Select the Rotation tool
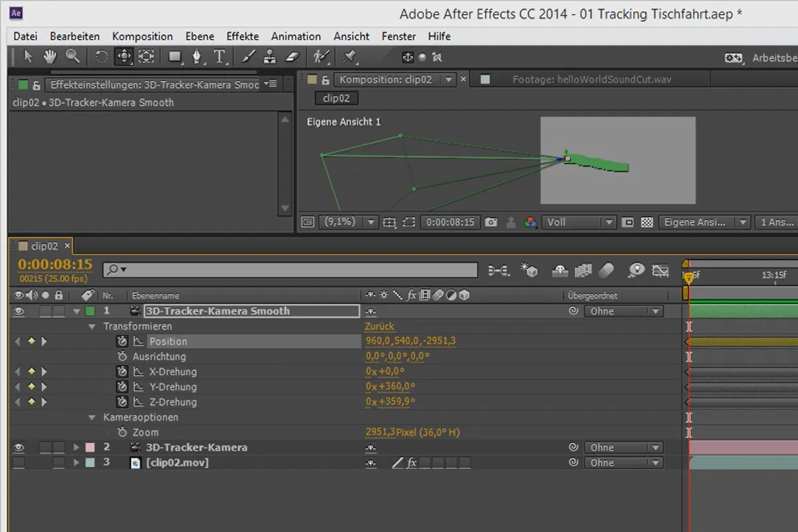 (x=102, y=57)
